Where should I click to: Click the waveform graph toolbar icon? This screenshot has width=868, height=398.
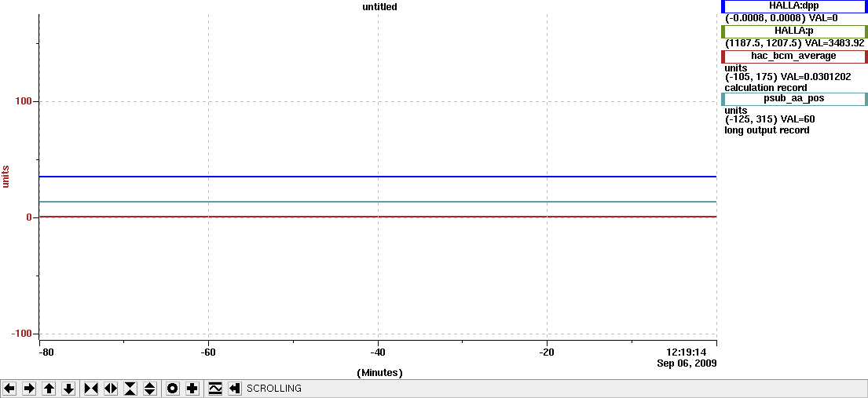[x=214, y=389]
